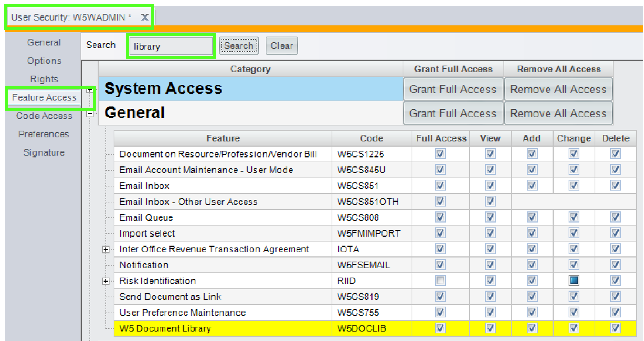Expand the Risk Identification row
The width and height of the screenshot is (644, 341).
(106, 281)
